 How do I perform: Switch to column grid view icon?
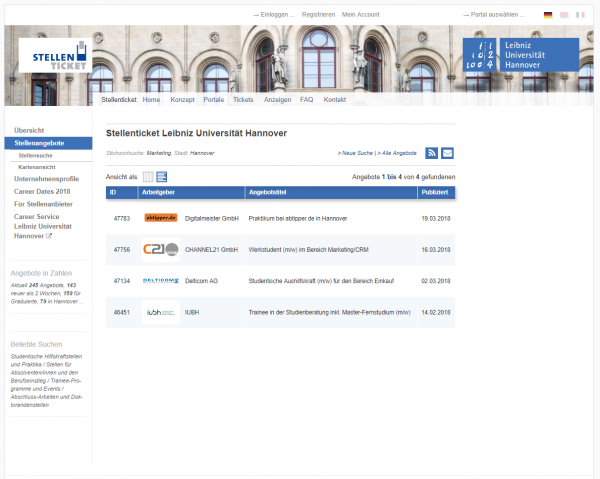pos(148,177)
